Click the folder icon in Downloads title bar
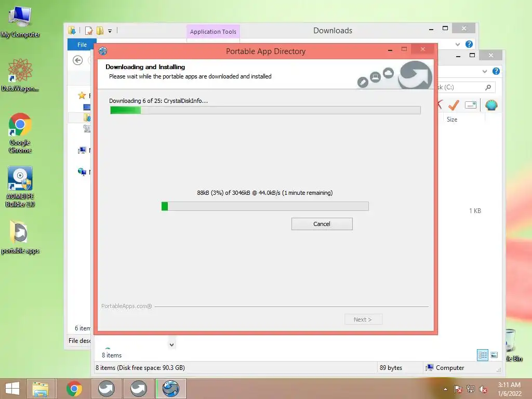Viewport: 532px width, 399px height. (72, 31)
